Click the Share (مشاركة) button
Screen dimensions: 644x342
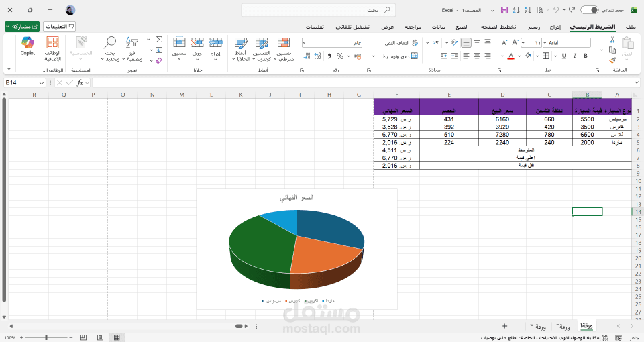click(22, 27)
